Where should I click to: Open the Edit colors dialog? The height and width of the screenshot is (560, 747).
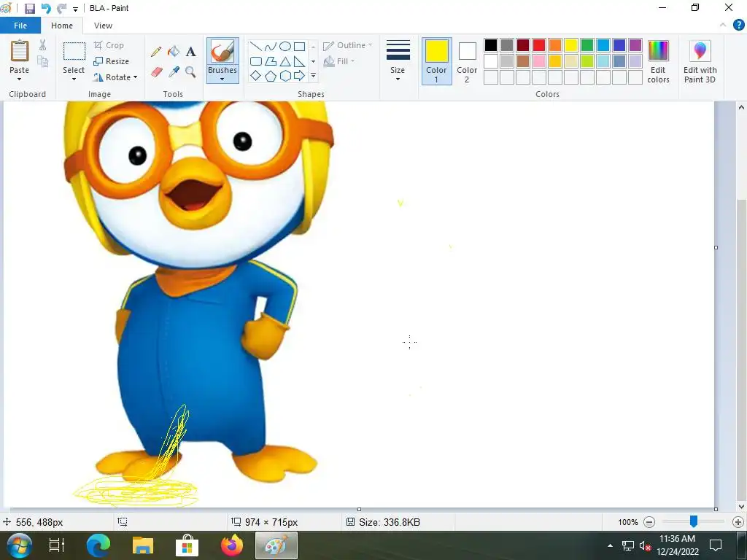659,62
